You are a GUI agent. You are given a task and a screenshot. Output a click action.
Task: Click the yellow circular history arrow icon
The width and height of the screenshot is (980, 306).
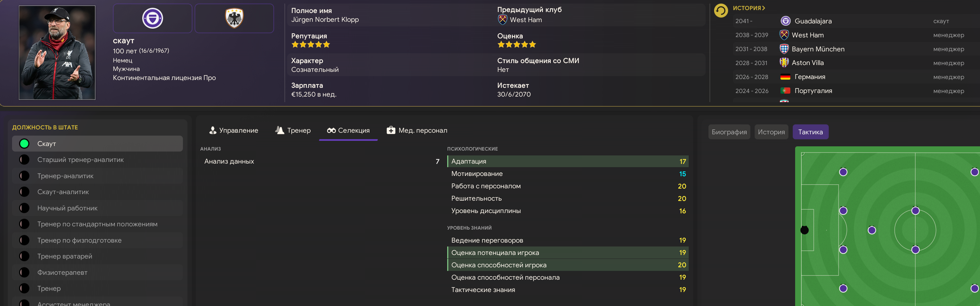721,11
